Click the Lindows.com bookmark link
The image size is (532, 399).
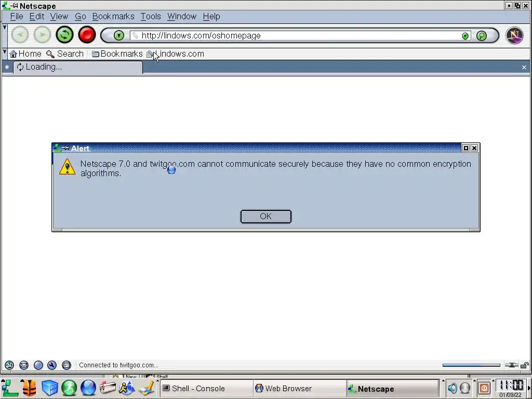click(176, 54)
